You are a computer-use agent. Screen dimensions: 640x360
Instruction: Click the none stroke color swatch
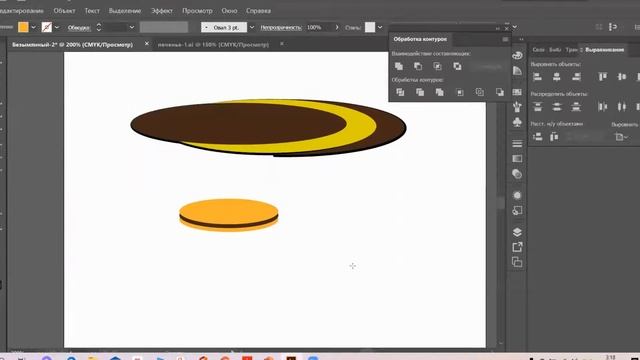pyautogui.click(x=47, y=27)
